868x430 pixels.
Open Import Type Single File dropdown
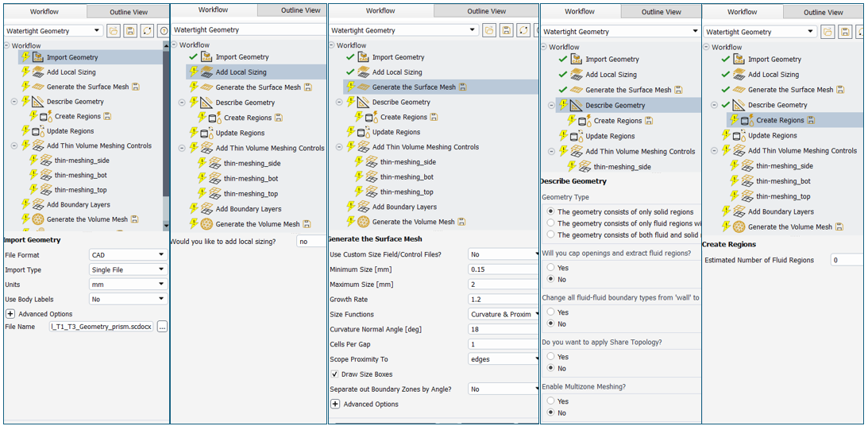click(128, 270)
